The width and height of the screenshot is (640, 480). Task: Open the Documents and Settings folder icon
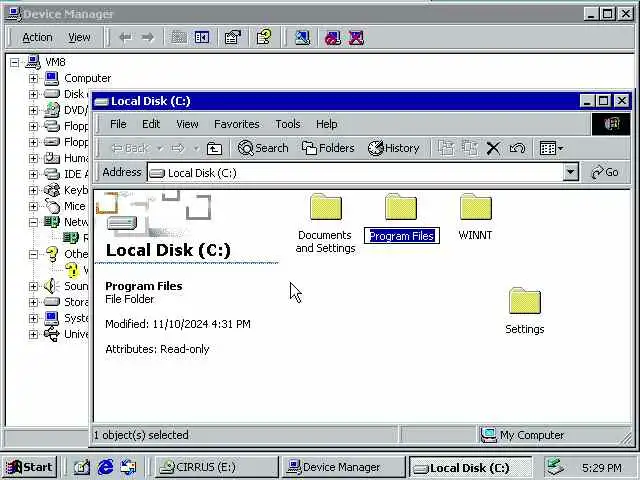[325, 207]
